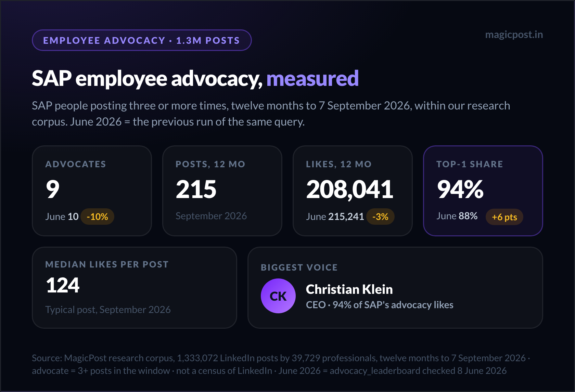Image resolution: width=575 pixels, height=392 pixels.
Task: Click the "June 215,241" comparison text
Action: [335, 217]
